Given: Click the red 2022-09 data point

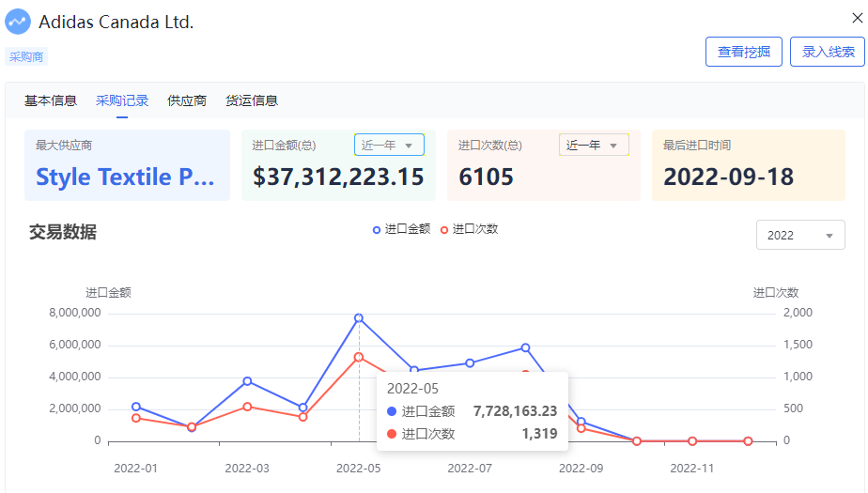Looking at the screenshot, I should click(x=581, y=429).
